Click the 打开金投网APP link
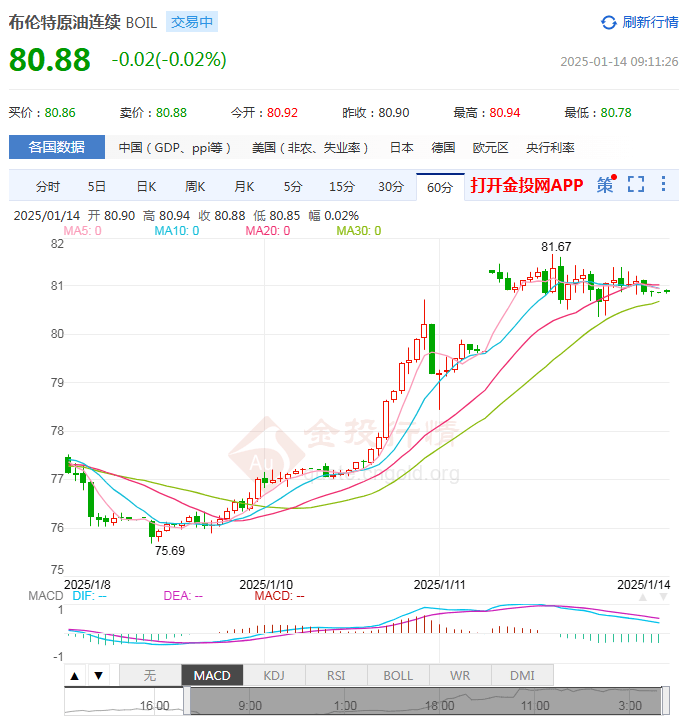This screenshot has width=683, height=720. (526, 185)
